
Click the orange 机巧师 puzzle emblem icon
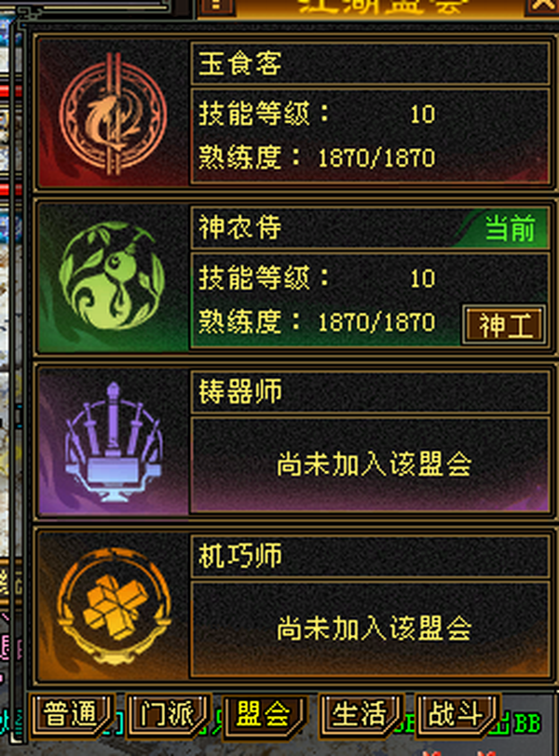coord(114,606)
